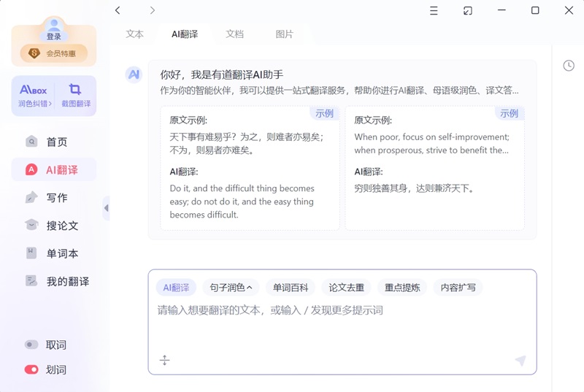Open AIBox 润色纠错 tool

point(34,96)
